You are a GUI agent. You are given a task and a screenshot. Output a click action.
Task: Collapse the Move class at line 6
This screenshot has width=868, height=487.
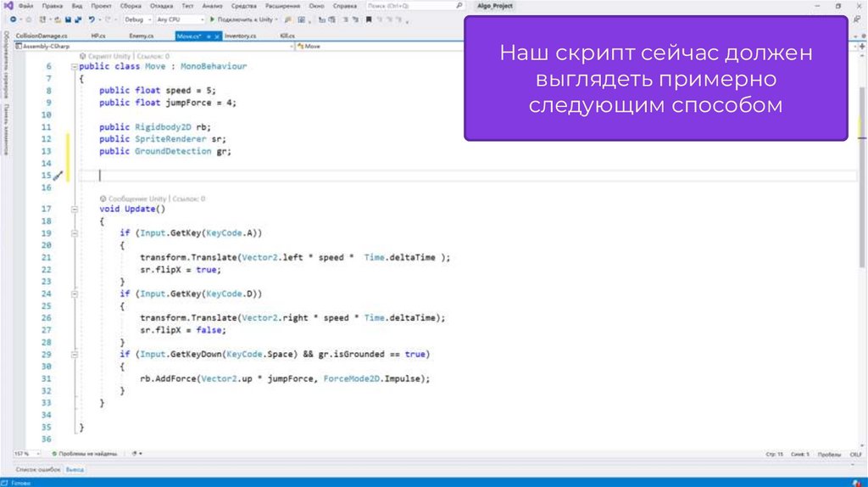(75, 66)
